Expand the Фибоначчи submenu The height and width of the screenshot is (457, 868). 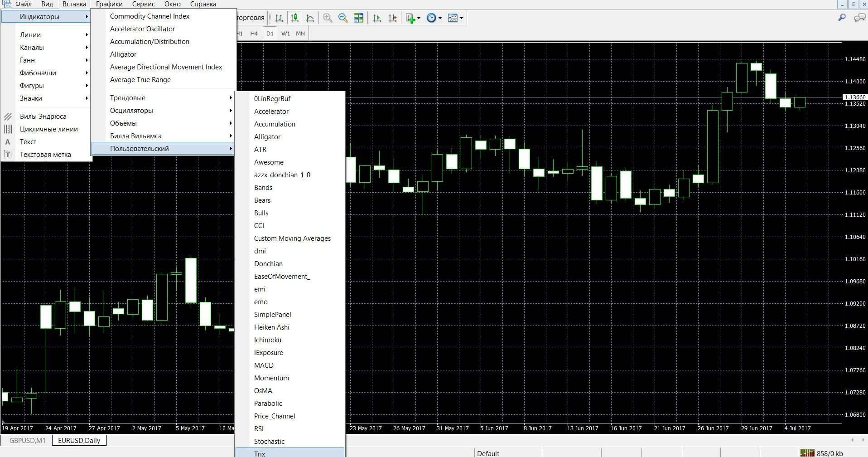pos(47,73)
